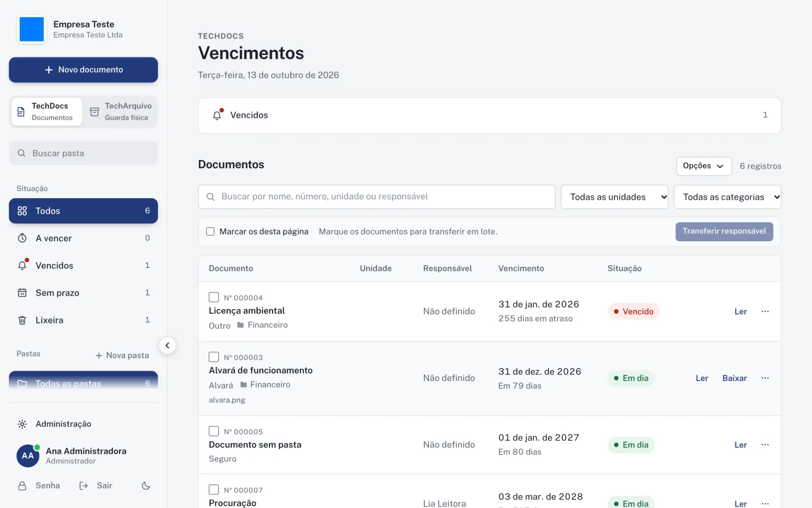Switch to the TechArquivo Guarda física tab
Image resolution: width=812 pixels, height=508 pixels.
coord(121,112)
